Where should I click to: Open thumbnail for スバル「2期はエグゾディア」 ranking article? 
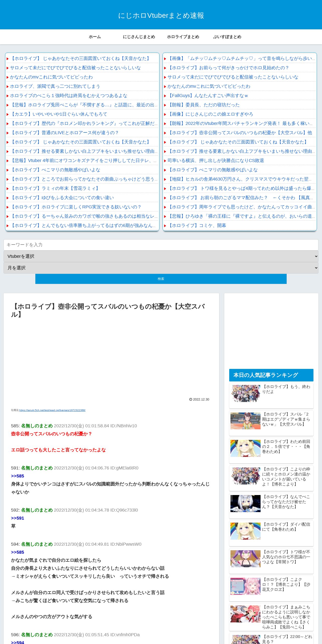point(246,421)
